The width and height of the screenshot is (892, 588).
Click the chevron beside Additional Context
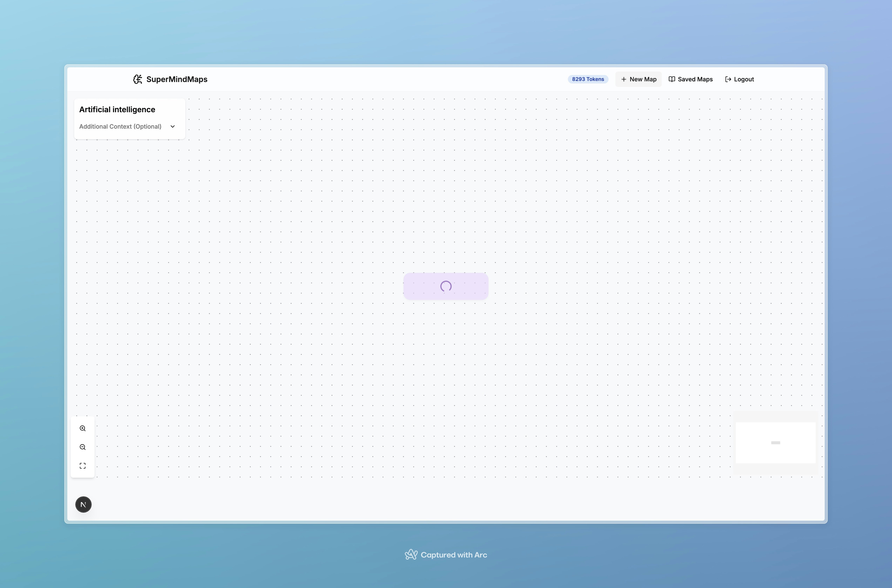173,126
